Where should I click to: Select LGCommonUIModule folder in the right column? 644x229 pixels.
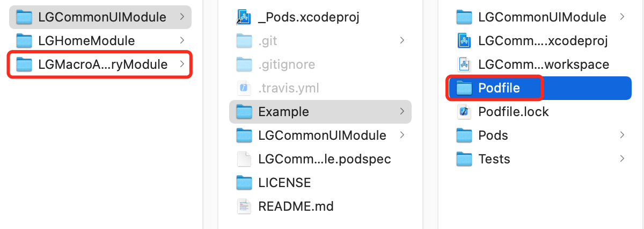tap(540, 17)
